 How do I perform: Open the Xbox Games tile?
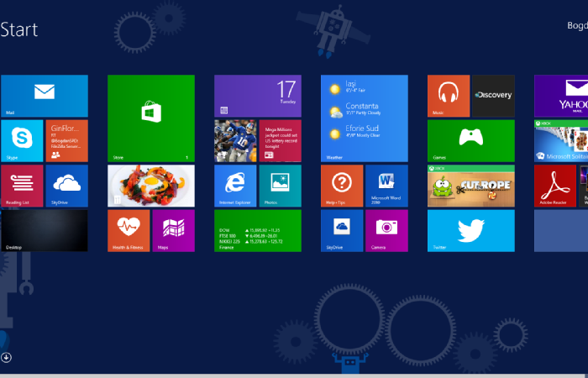471,141
